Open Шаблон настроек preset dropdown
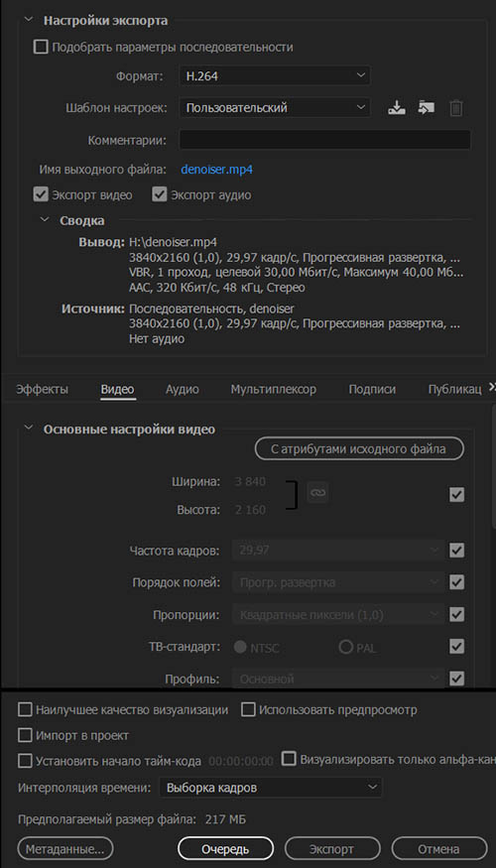Viewport: 496px width, 868px height. coord(275,107)
